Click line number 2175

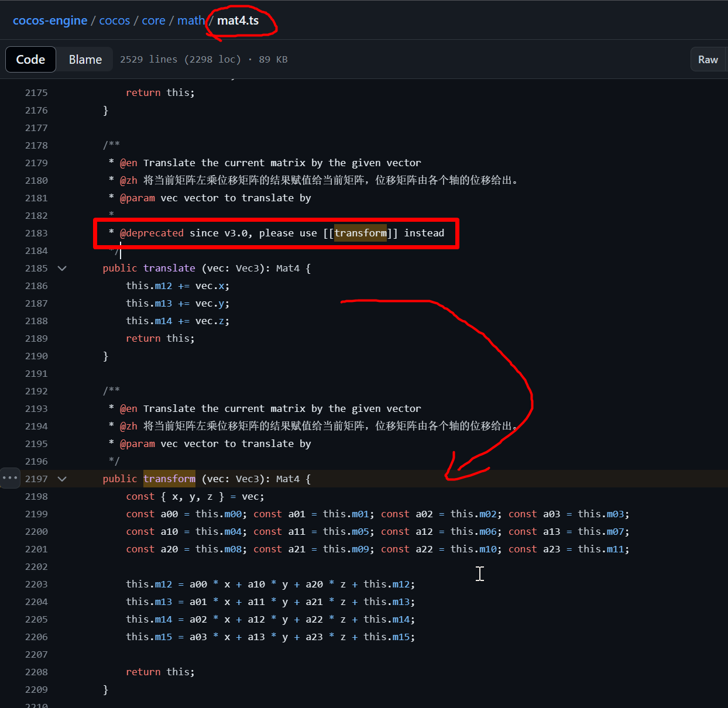point(36,92)
